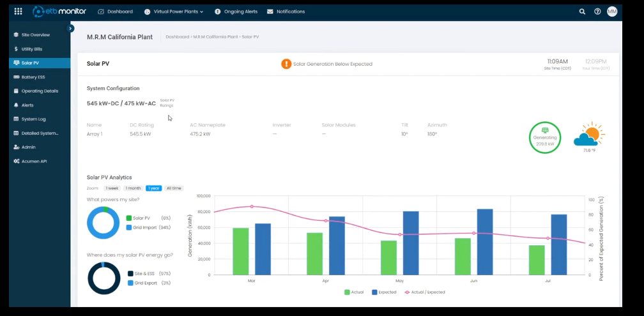The height and width of the screenshot is (316, 644).
Task: Click the weather sun and cloud icon
Action: [x=588, y=135]
